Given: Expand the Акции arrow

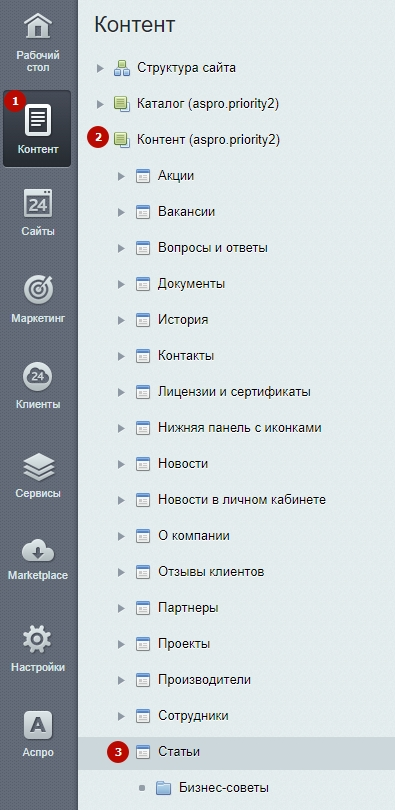Looking at the screenshot, I should pos(121,177).
